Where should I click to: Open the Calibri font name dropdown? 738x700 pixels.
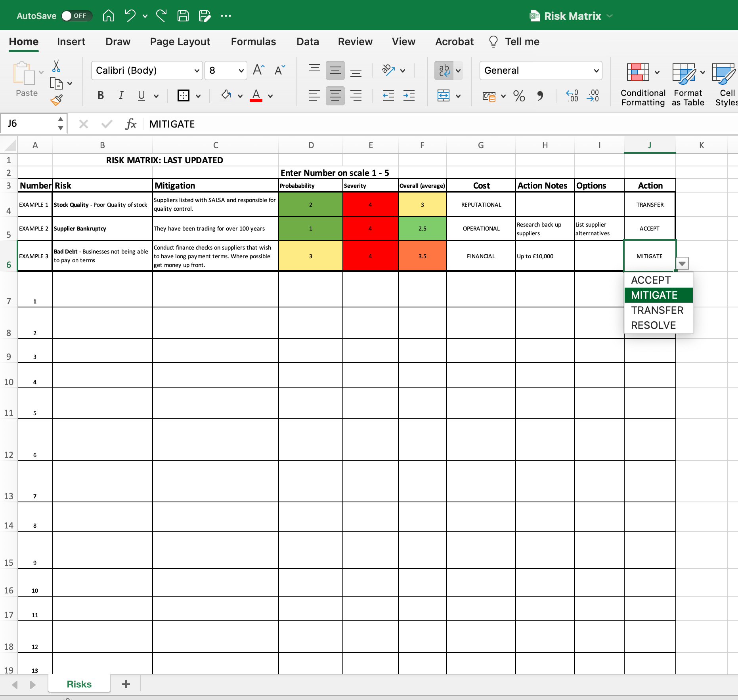pos(196,71)
